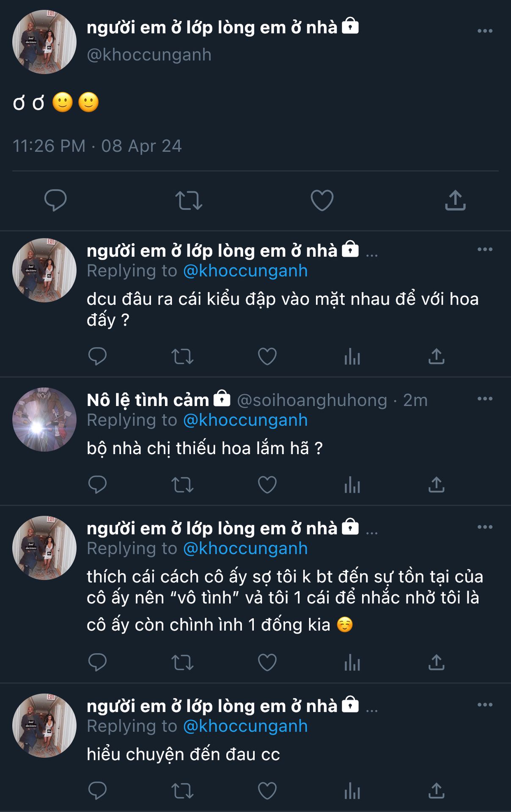Retweet the "dcu đâu ra cái kiểu" reply
Screen dimensions: 511x812
pos(182,357)
